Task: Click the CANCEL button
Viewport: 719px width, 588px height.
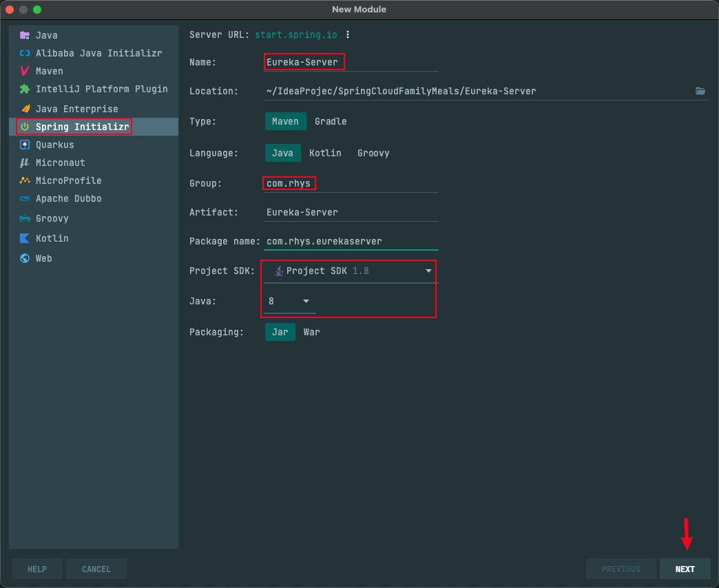Action: point(96,569)
